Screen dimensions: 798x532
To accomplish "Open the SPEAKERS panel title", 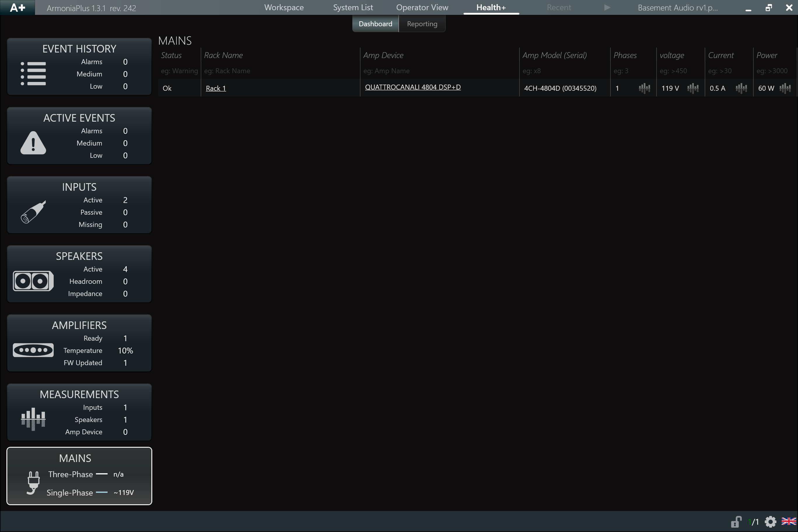I will tap(79, 256).
